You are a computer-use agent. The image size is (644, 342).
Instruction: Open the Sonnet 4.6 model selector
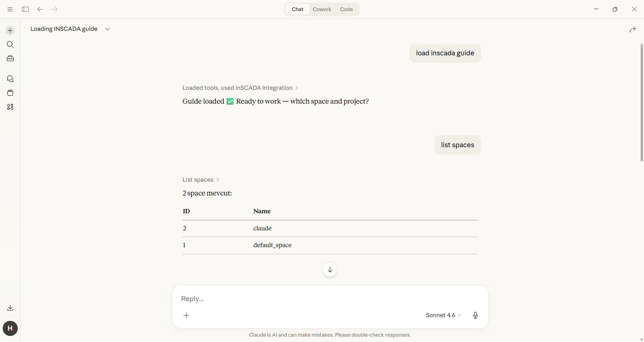pyautogui.click(x=443, y=315)
